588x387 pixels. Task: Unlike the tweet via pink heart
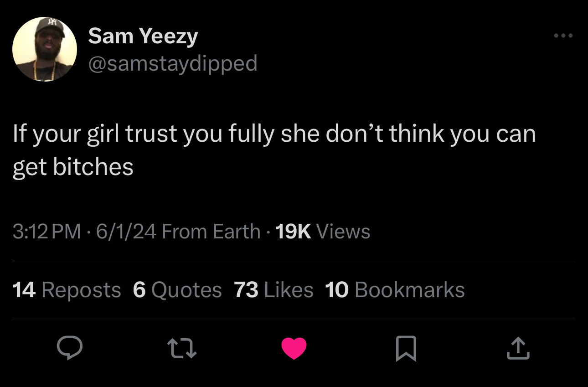click(x=294, y=349)
